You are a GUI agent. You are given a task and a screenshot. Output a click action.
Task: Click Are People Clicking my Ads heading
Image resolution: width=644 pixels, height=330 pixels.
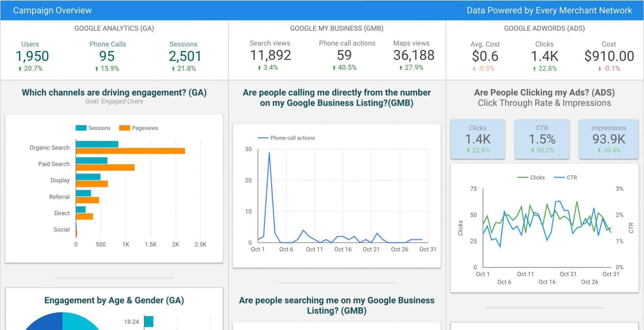pos(544,92)
